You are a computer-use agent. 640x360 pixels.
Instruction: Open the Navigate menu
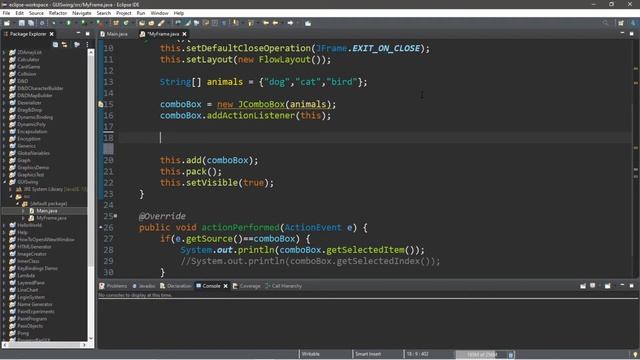[x=82, y=13]
